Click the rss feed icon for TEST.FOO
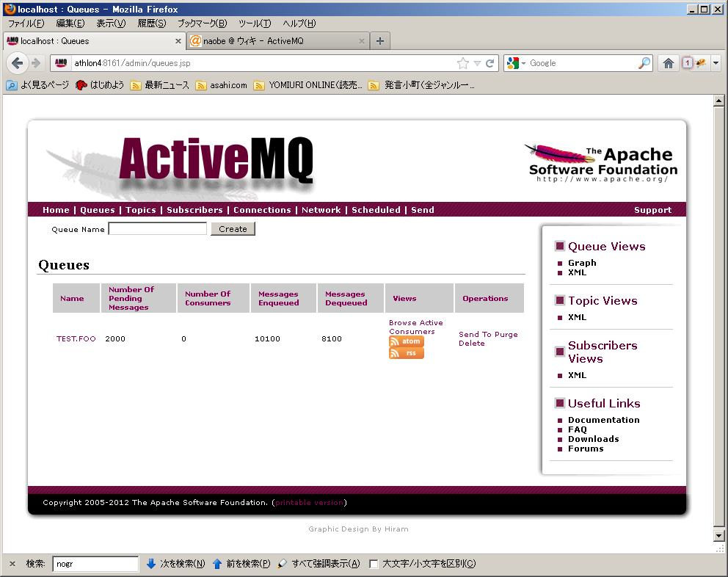Viewport: 728px width, 577px height. [x=407, y=353]
